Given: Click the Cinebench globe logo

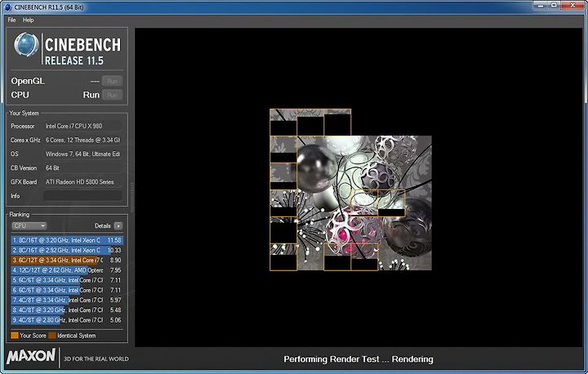Looking at the screenshot, I should coord(26,45).
